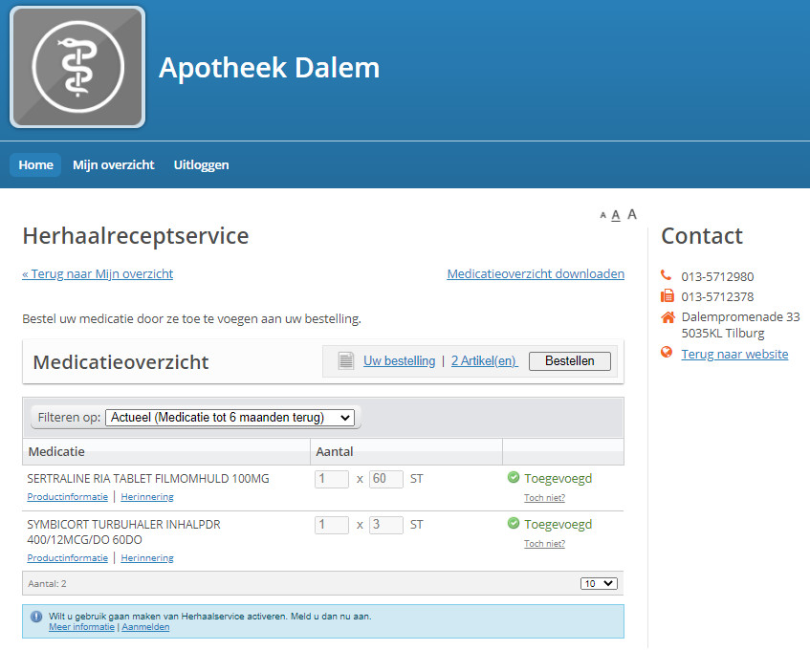Screen dimensions: 810x672
Task: Click Uitloggen in the navigation bar
Action: coord(201,164)
